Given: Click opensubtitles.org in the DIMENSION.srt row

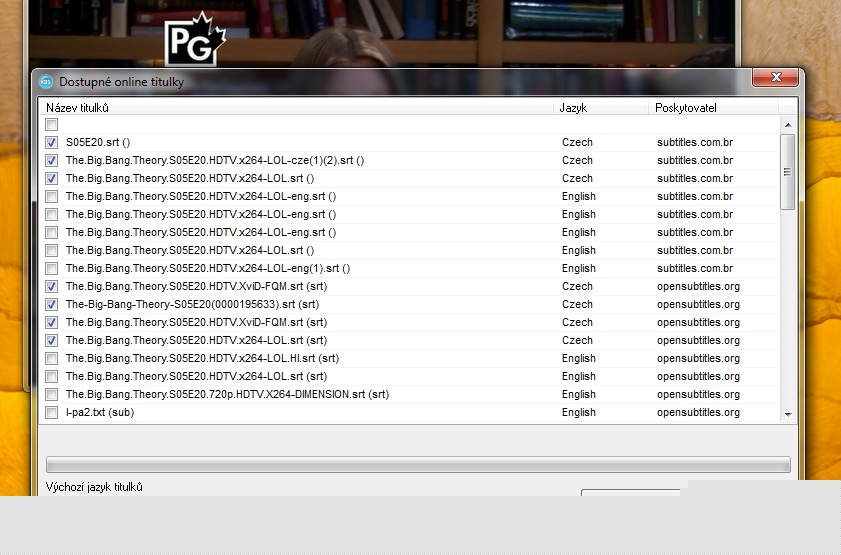Looking at the screenshot, I should point(698,395).
